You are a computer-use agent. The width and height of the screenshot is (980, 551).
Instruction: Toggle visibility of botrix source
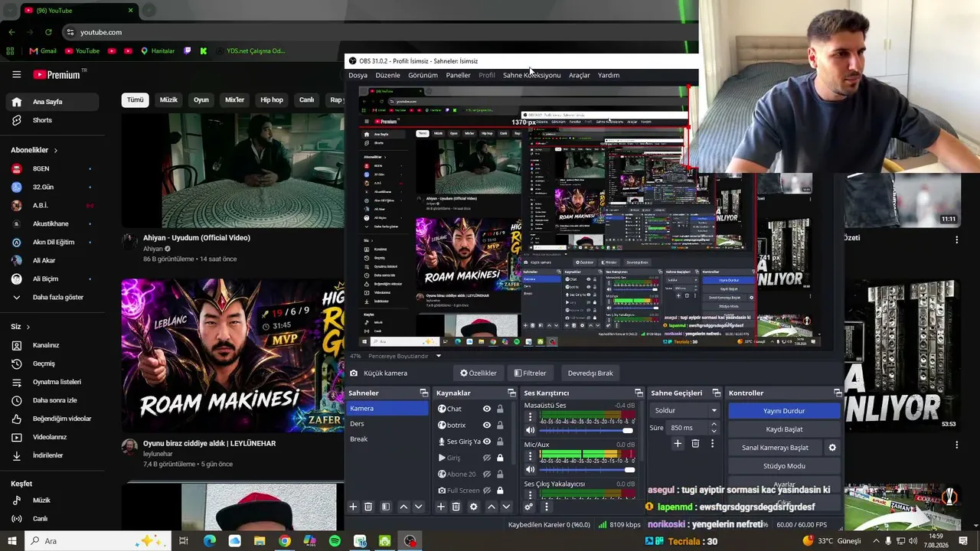(x=486, y=425)
